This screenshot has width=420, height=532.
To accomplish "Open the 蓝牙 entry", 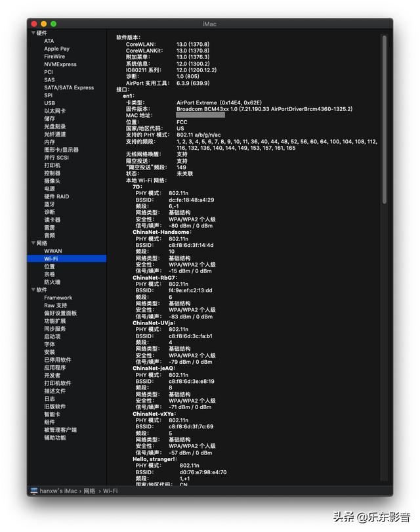I will 49,204.
